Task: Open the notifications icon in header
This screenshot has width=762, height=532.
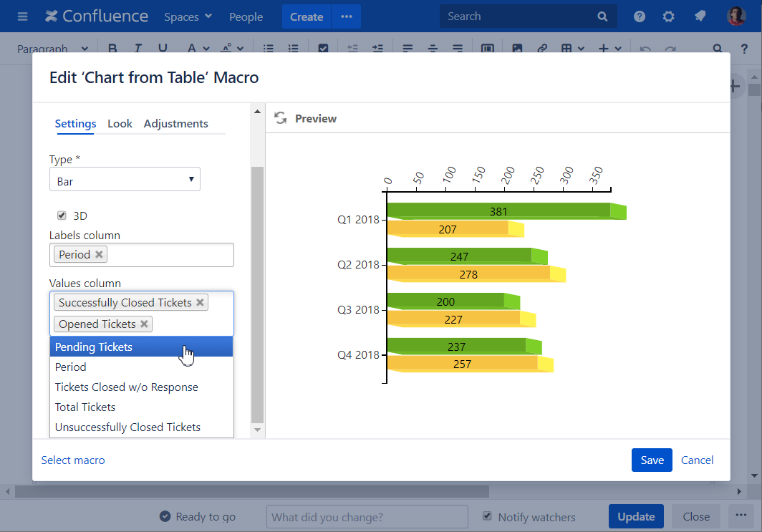Action: (x=700, y=16)
